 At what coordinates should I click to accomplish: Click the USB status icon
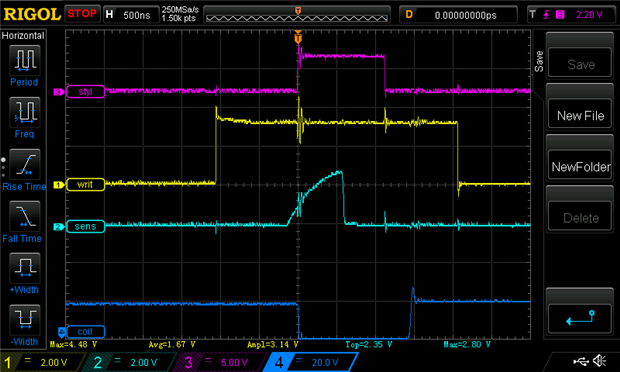click(580, 361)
